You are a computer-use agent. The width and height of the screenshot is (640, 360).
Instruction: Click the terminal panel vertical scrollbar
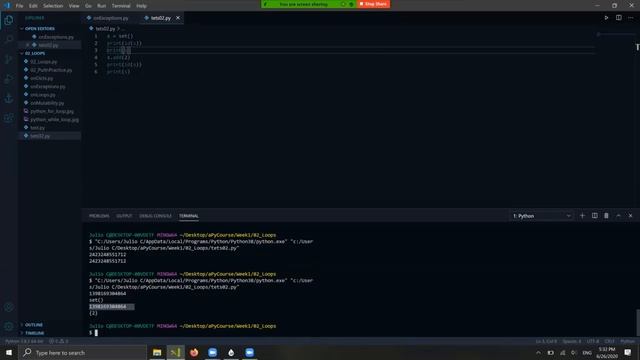point(638,323)
